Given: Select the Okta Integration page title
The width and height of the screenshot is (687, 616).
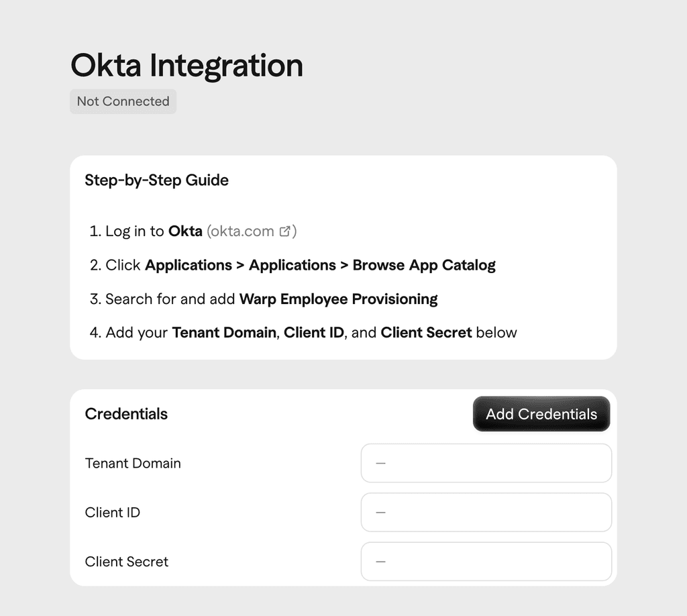Looking at the screenshot, I should (x=187, y=65).
